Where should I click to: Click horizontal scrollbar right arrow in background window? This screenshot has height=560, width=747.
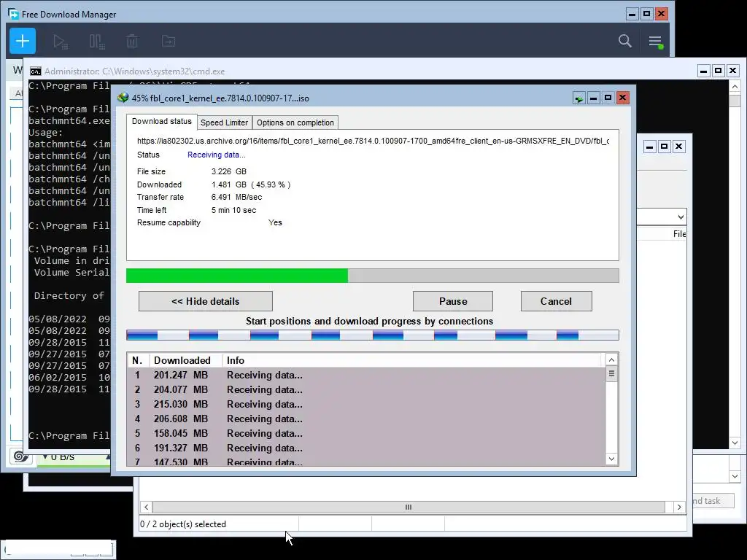pyautogui.click(x=679, y=507)
